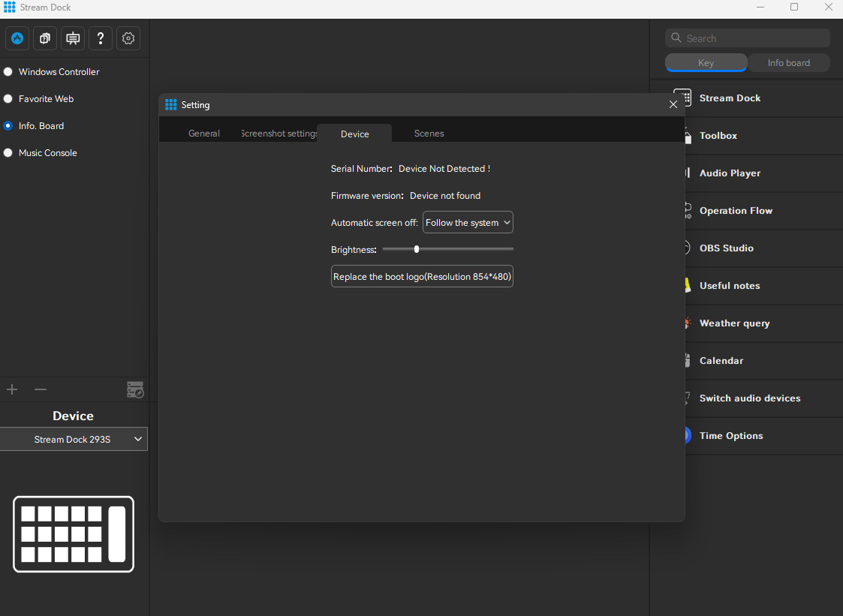Select the Key tab in right panel
Viewport: 843px width, 616px height.
706,63
